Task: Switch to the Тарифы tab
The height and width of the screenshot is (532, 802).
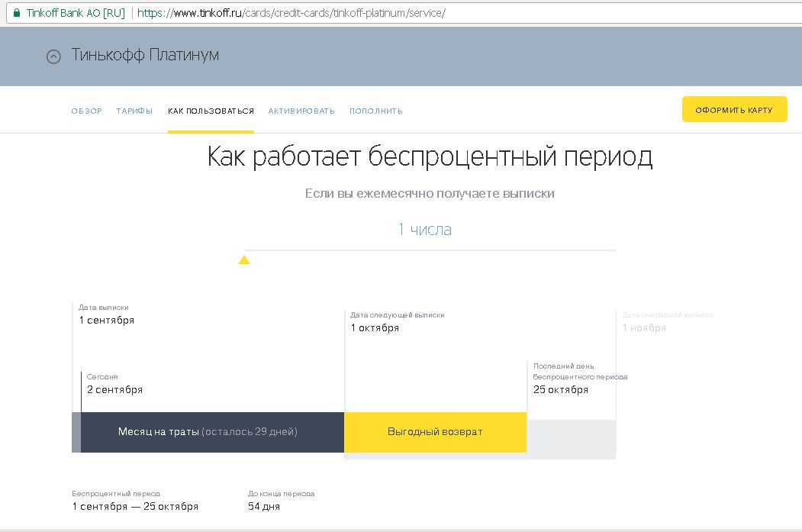Action: coord(134,111)
